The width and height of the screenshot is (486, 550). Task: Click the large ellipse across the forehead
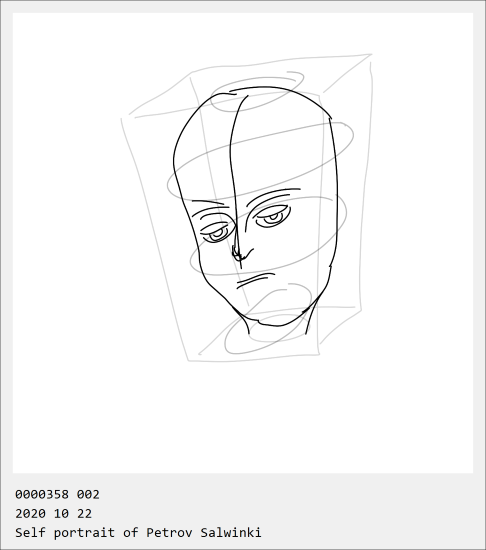pyautogui.click(x=260, y=160)
